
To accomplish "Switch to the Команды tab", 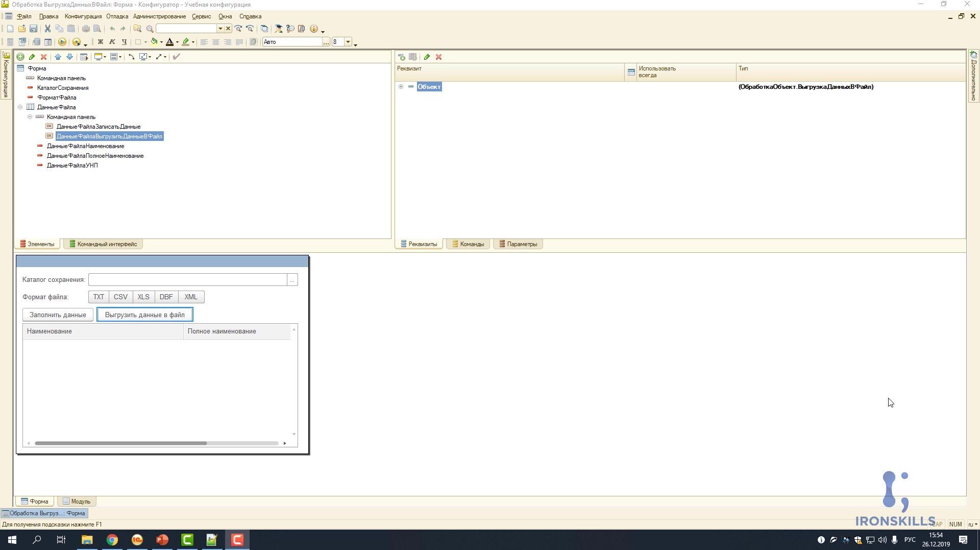I will (x=468, y=244).
